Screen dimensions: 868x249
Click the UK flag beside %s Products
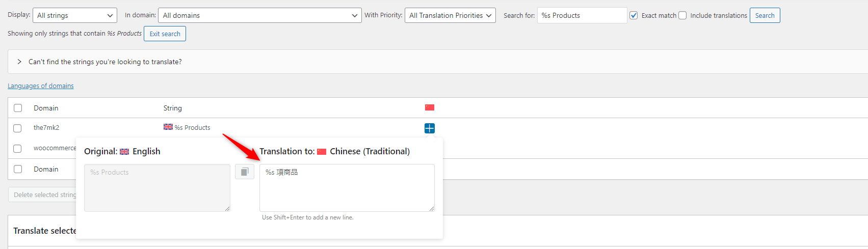168,127
